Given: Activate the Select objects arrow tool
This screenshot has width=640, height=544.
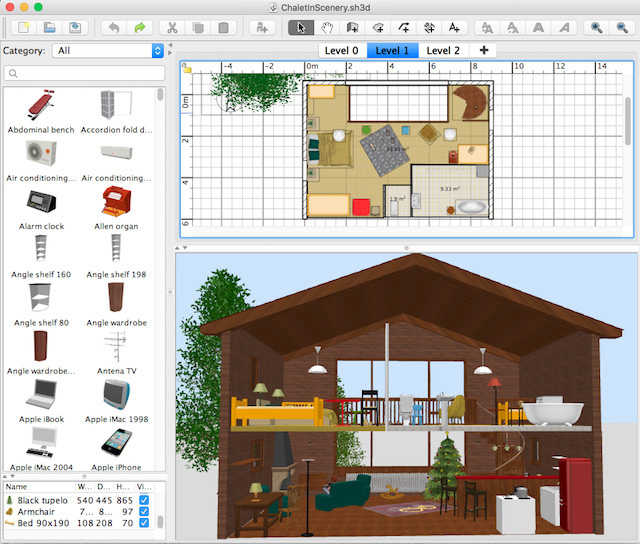Looking at the screenshot, I should [x=300, y=27].
